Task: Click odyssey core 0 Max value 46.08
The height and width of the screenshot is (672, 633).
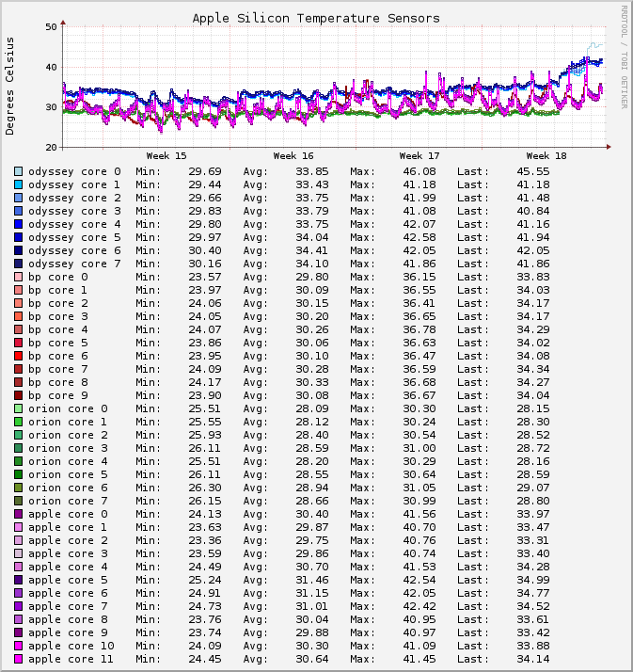Action: click(419, 171)
